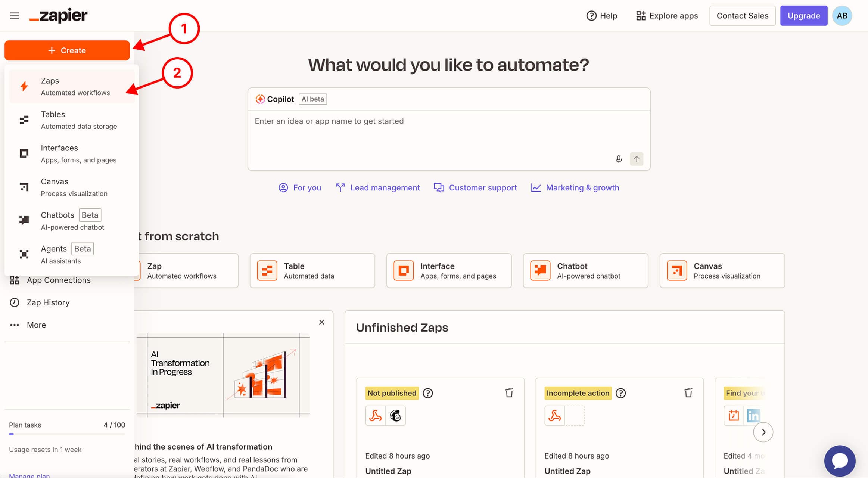Open the AB account avatar

click(x=842, y=16)
